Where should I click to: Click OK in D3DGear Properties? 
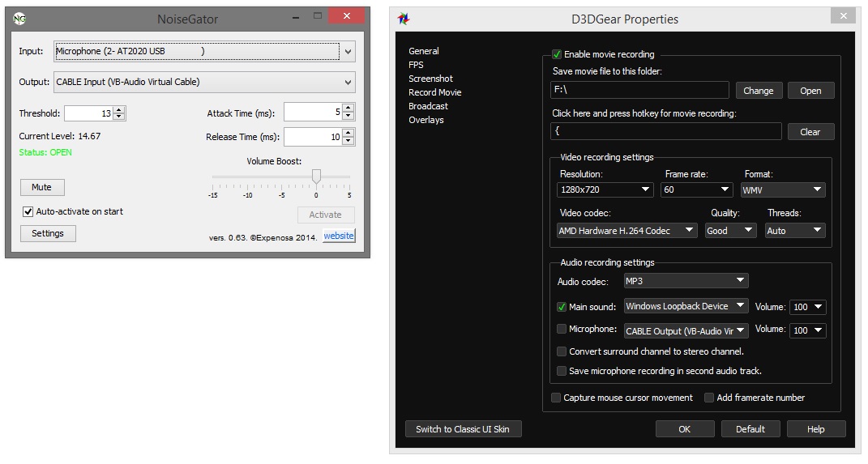(x=685, y=429)
